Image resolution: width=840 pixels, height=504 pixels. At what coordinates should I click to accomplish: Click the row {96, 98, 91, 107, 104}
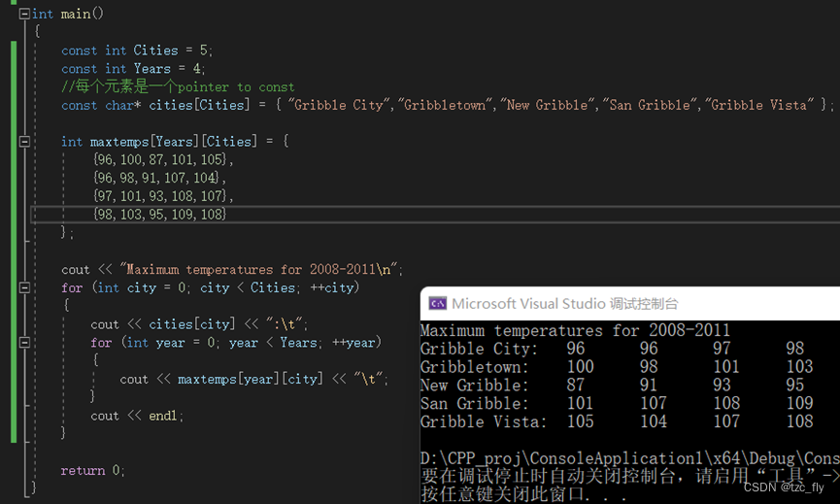(156, 178)
